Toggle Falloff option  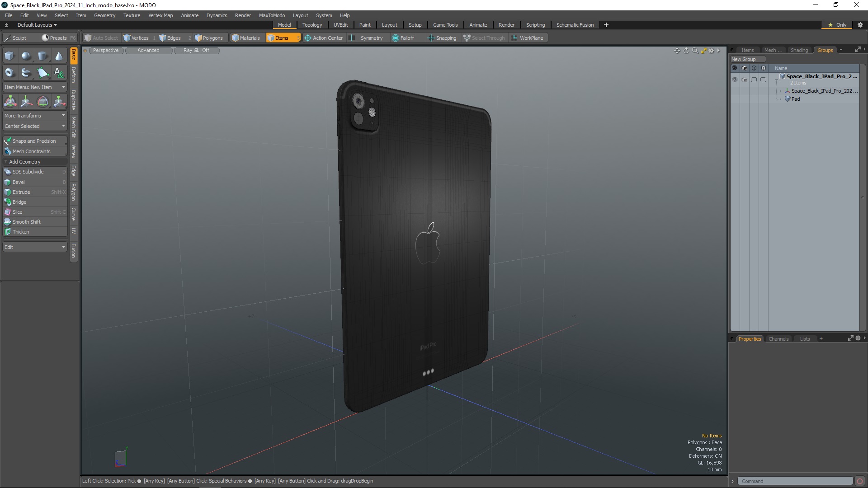[x=403, y=38]
